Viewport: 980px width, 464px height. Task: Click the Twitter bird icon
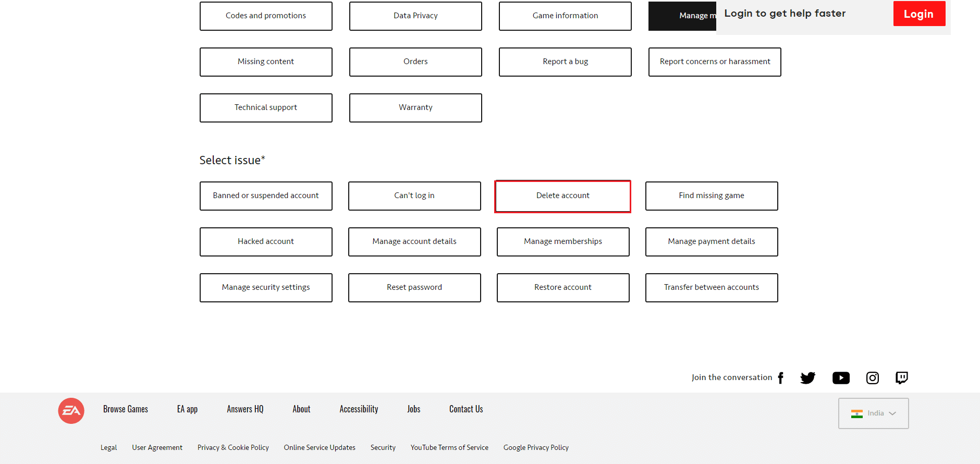807,378
